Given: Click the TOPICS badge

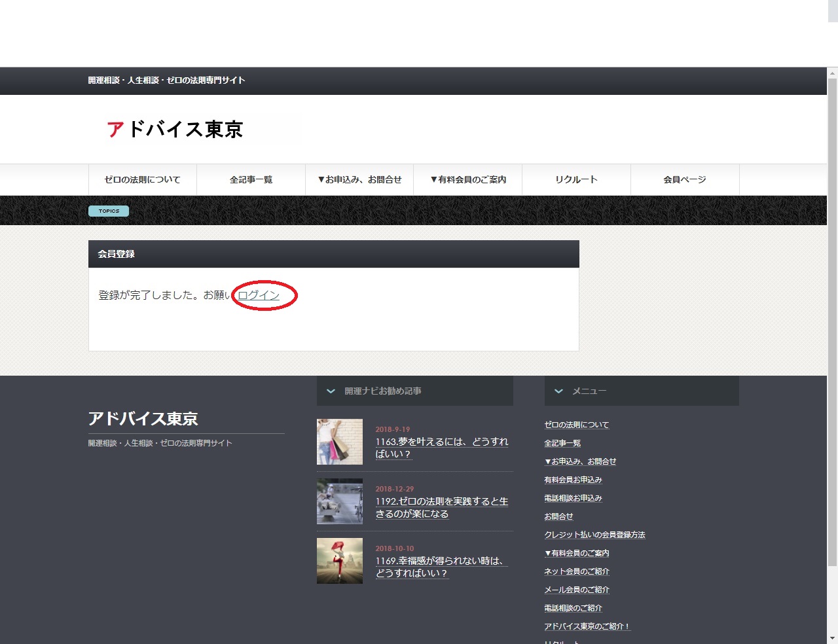Looking at the screenshot, I should tap(109, 211).
